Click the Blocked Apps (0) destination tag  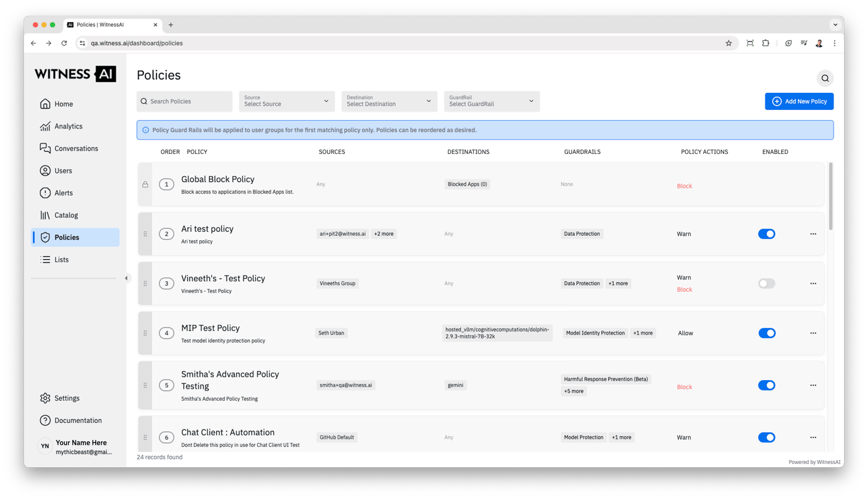pyautogui.click(x=467, y=185)
